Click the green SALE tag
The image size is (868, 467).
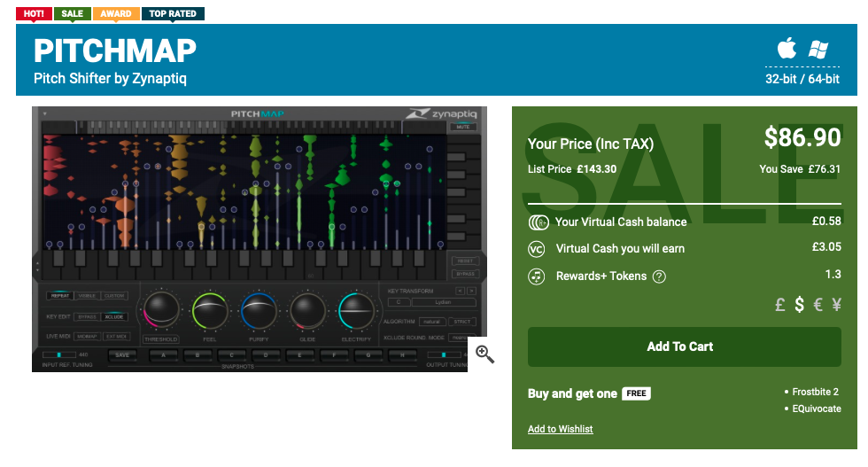tap(72, 13)
